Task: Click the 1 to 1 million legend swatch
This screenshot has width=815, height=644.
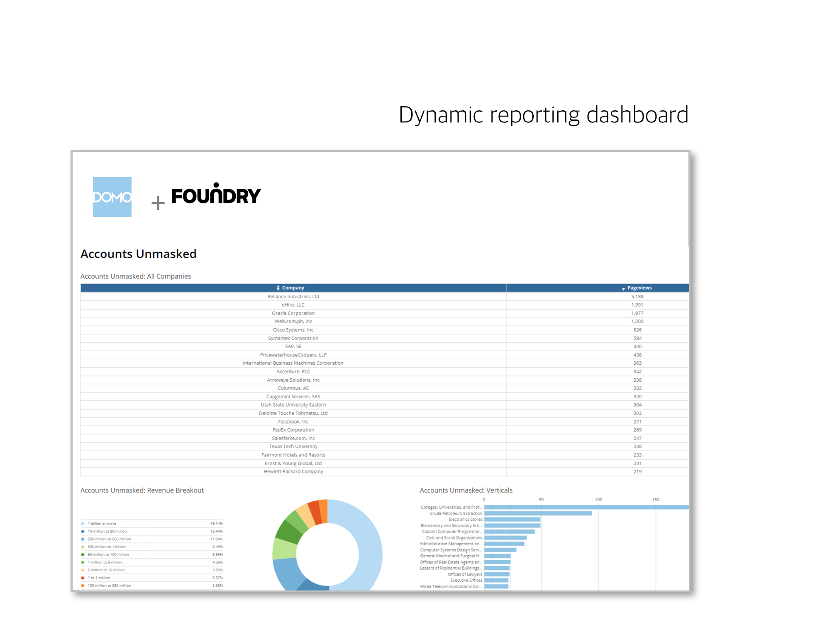Action: click(83, 578)
